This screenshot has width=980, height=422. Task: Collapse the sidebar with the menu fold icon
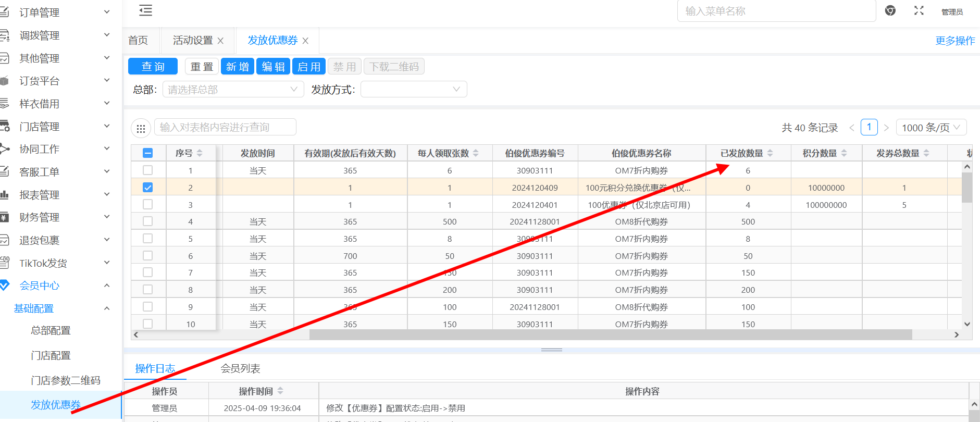(x=146, y=10)
